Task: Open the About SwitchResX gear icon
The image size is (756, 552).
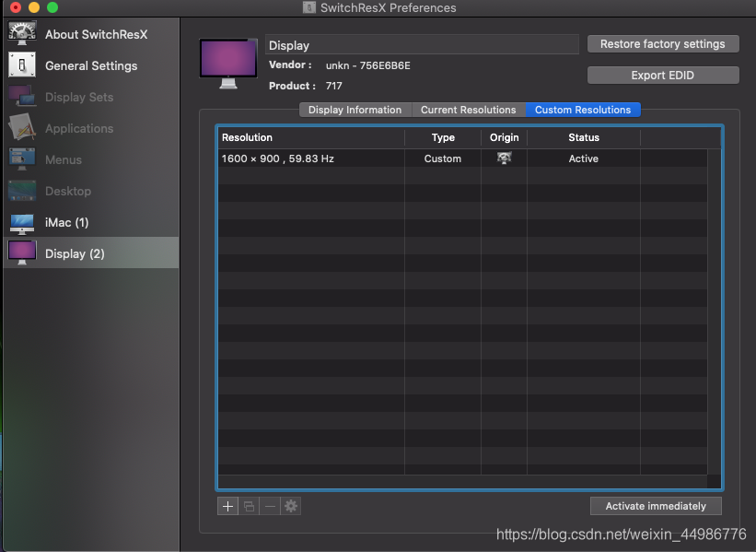Action: (22, 34)
